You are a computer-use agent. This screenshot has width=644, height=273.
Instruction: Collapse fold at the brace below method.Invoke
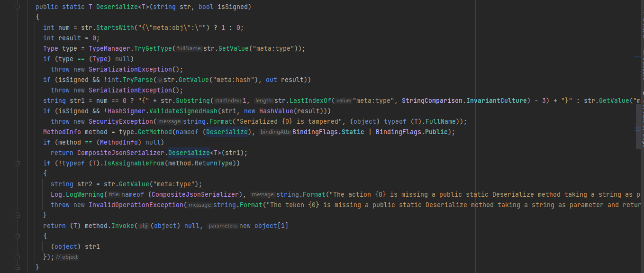pyautogui.click(x=18, y=237)
